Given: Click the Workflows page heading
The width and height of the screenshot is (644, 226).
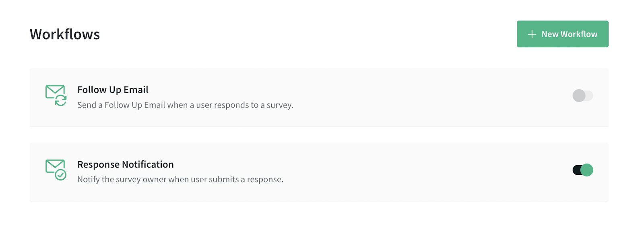Looking at the screenshot, I should click(65, 34).
